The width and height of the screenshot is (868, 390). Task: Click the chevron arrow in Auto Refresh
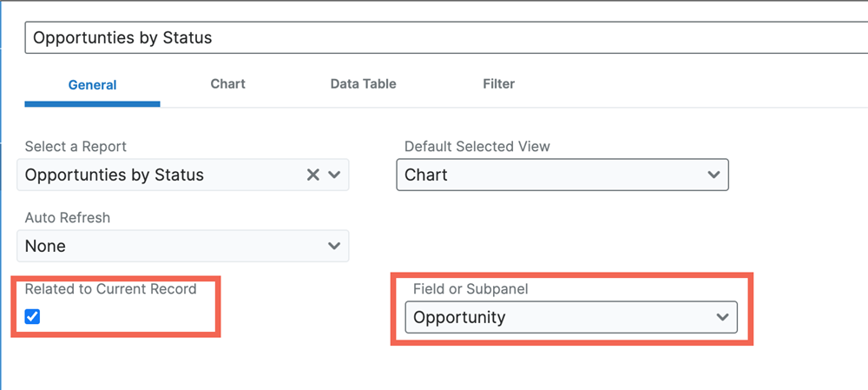click(334, 246)
